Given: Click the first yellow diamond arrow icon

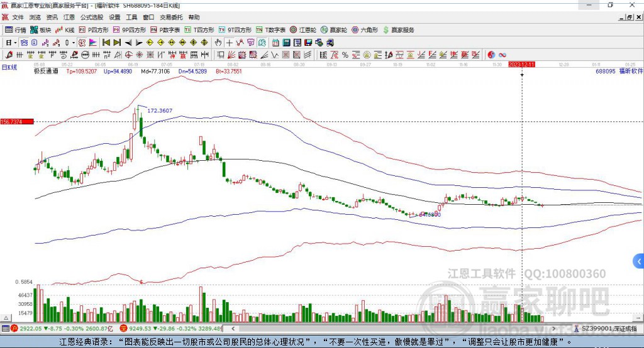Looking at the screenshot, I should [x=150, y=43].
